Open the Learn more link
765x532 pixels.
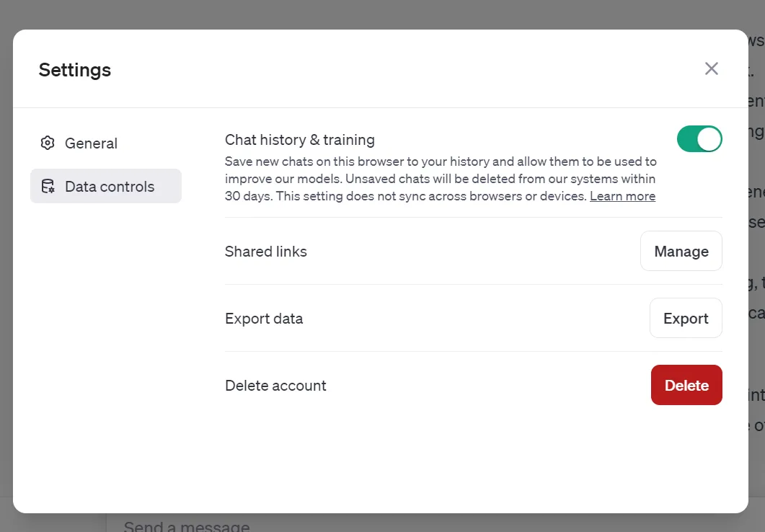coord(622,196)
